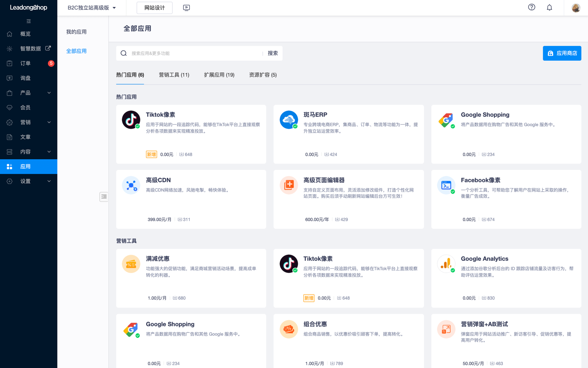Screen dimensions: 588x368
Task: Collapse the sidebar using the top collapse icon
Action: (x=28, y=21)
